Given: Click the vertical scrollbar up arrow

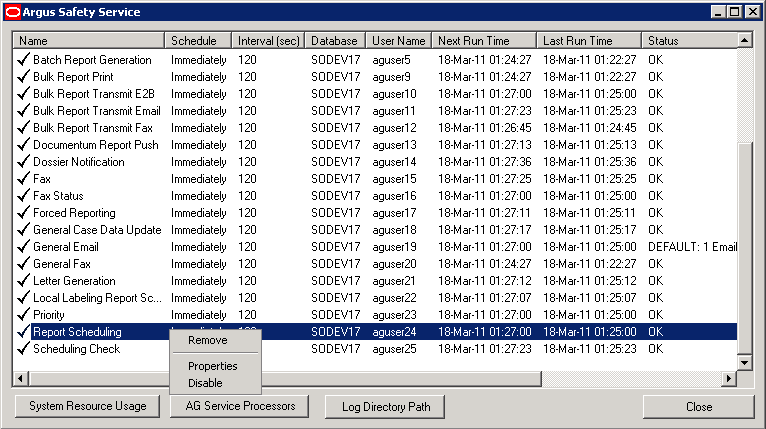Looking at the screenshot, I should 744,40.
